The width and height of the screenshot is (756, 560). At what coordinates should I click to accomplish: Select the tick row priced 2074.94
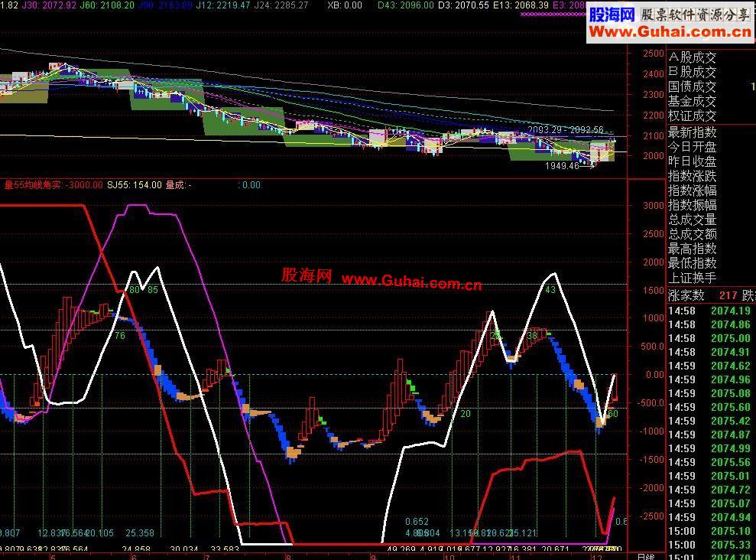(711, 517)
